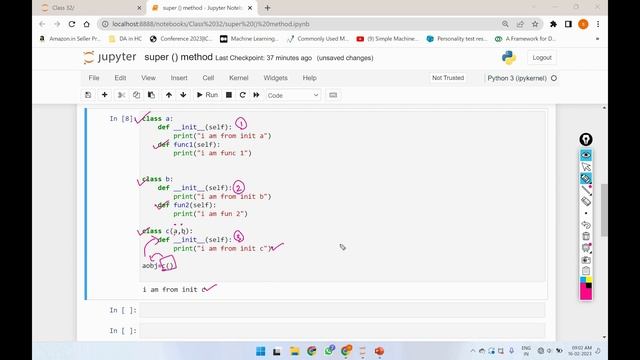This screenshot has width=640, height=360.
Task: Toggle the Not Trusted notebook indicator
Action: (448, 78)
